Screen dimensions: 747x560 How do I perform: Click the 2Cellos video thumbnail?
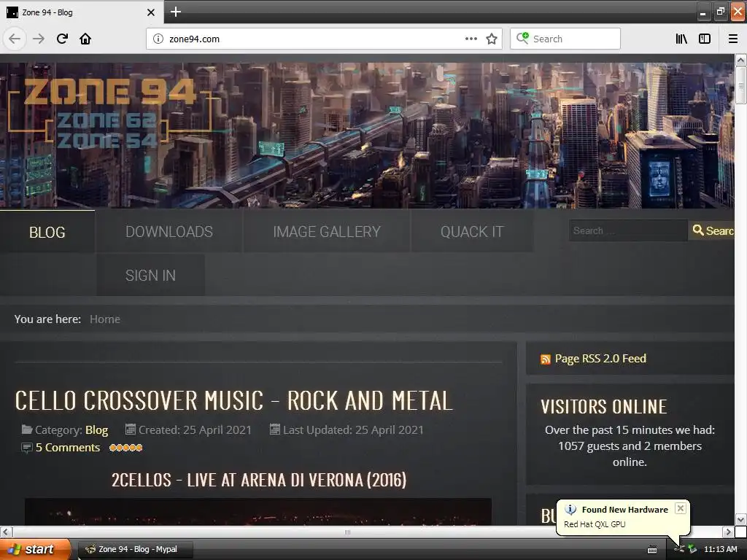[258, 511]
